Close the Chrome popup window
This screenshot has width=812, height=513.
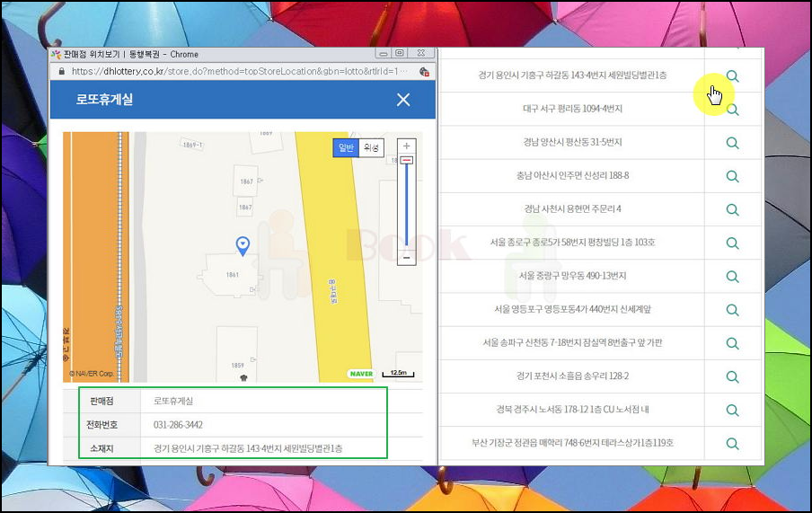coord(421,53)
